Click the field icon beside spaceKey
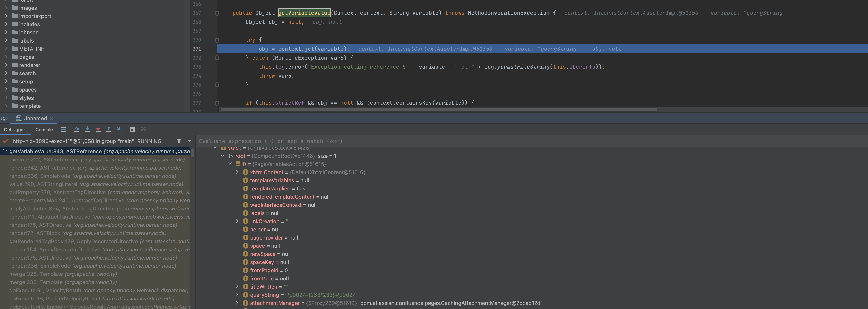The height and width of the screenshot is (309, 868). tap(245, 262)
